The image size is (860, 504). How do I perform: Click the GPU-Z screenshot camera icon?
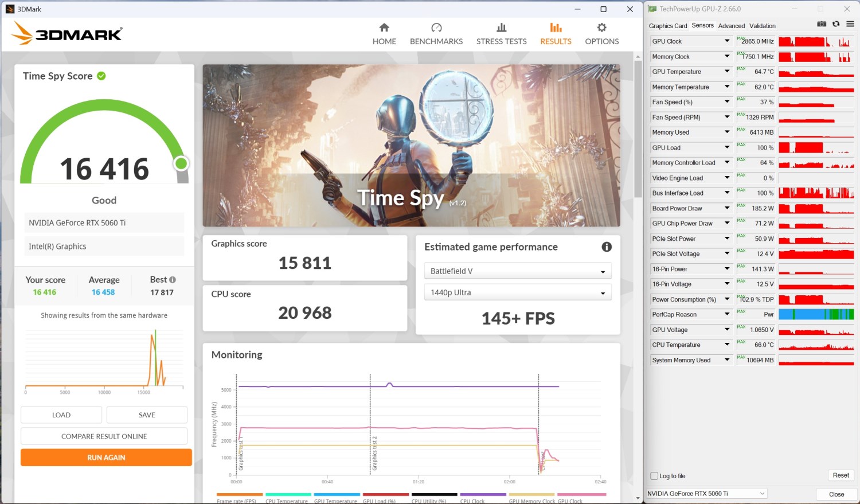(x=822, y=24)
